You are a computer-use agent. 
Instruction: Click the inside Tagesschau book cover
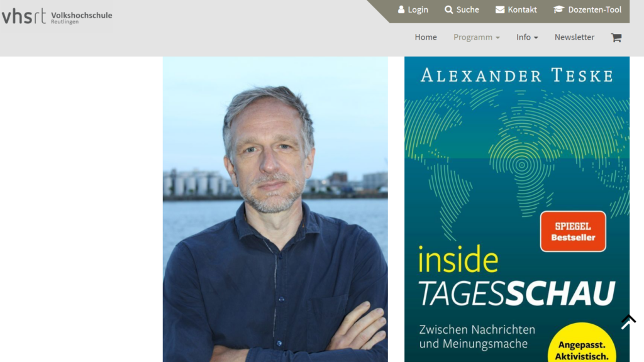click(x=517, y=209)
